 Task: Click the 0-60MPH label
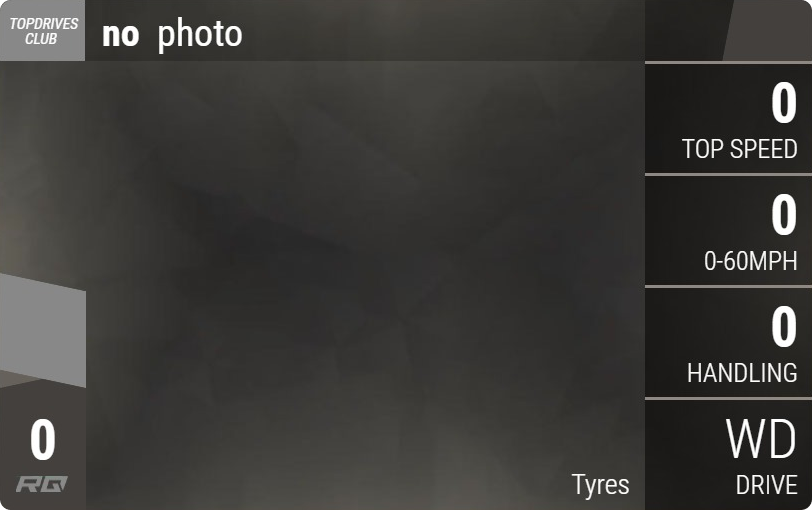pos(750,260)
